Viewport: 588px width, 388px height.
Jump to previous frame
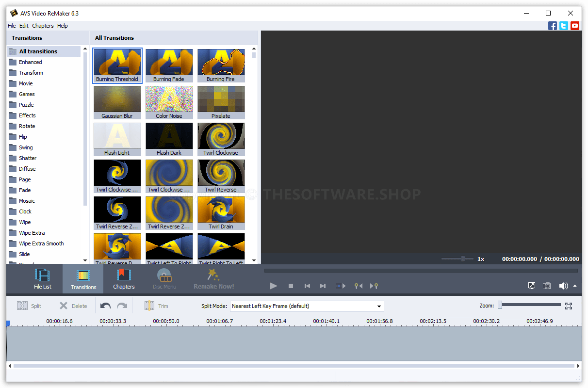click(x=307, y=286)
